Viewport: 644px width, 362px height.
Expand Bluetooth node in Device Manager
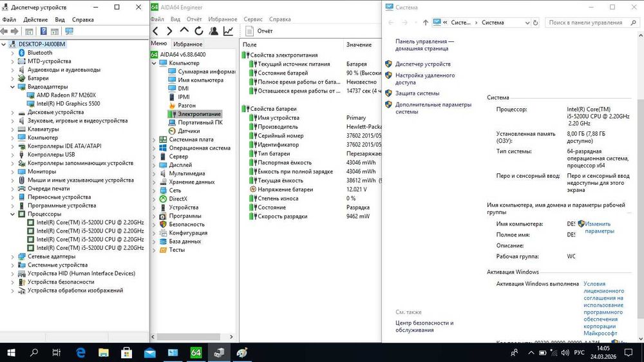click(12, 53)
